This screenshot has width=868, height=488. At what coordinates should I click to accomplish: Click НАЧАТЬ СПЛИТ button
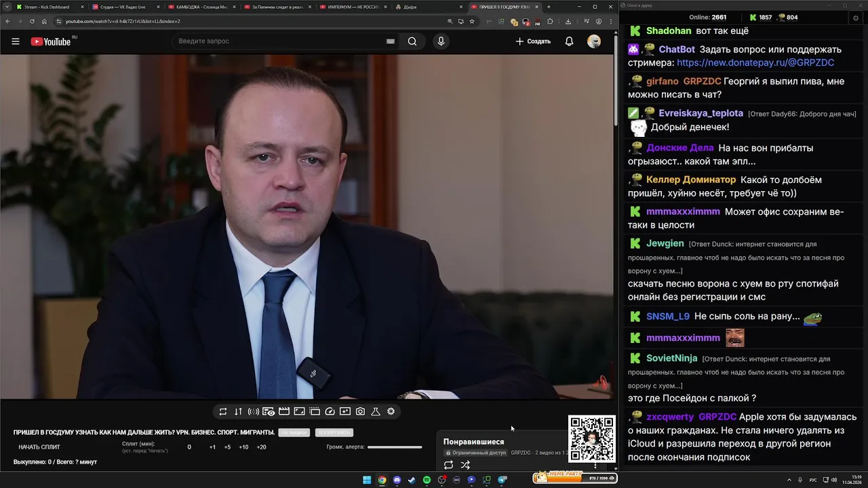pyautogui.click(x=39, y=447)
